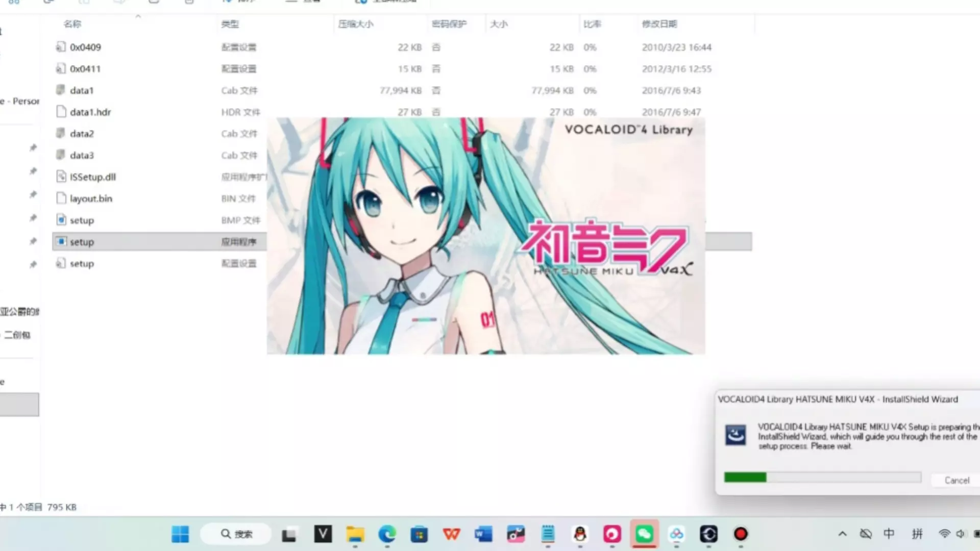Image resolution: width=980 pixels, height=551 pixels.
Task: Open QQ penguin icon in taskbar
Action: [x=580, y=534]
